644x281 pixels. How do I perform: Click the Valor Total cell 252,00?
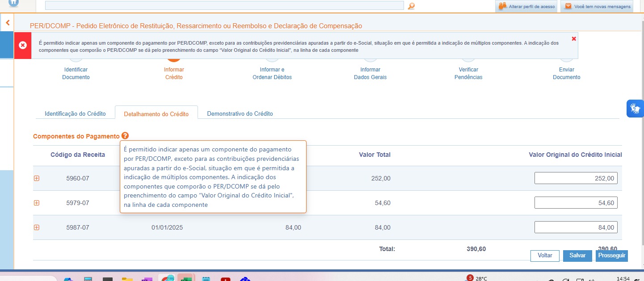[x=381, y=178]
